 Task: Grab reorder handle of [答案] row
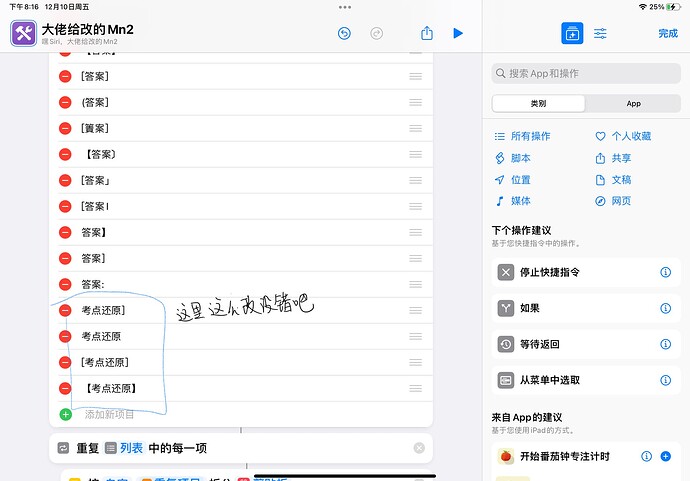click(415, 77)
